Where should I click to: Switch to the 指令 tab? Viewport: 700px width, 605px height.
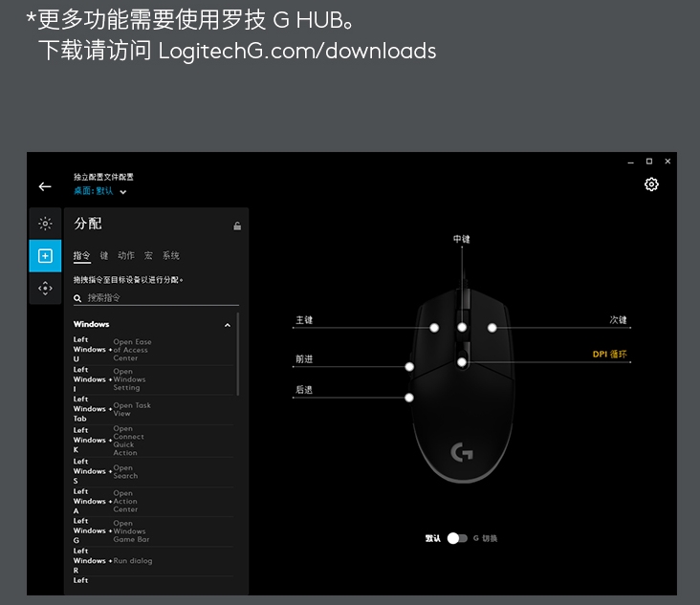(x=81, y=255)
